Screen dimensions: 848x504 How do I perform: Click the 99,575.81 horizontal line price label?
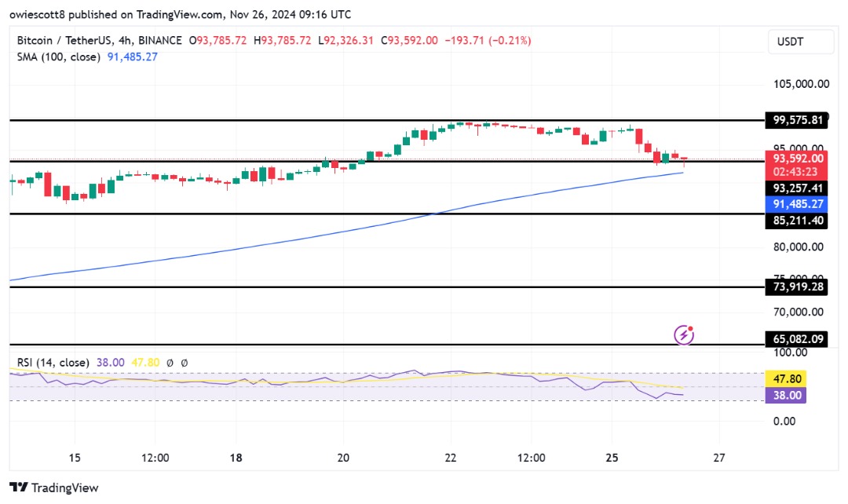796,120
